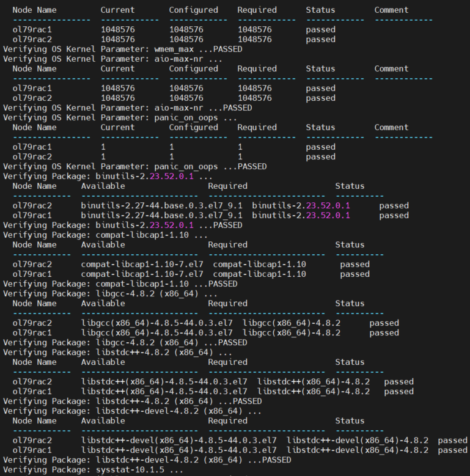The image size is (470, 476).
Task: Click Current value 1 in ol79rac1 panic_on_oops row
Action: pyautogui.click(x=103, y=147)
